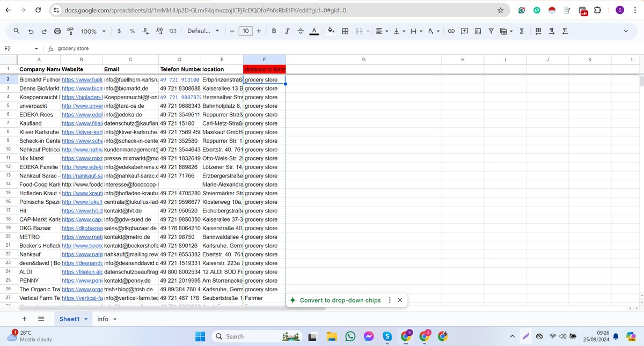Screen dimensions: 644x346
Task: Open text rotation dropdown
Action: [434, 32]
